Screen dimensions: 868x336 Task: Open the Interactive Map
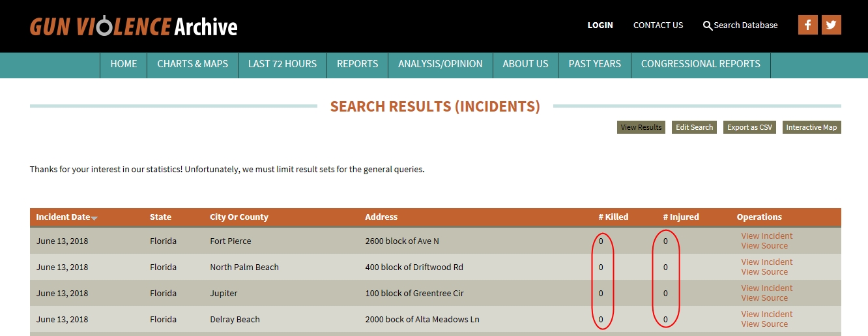coord(811,127)
